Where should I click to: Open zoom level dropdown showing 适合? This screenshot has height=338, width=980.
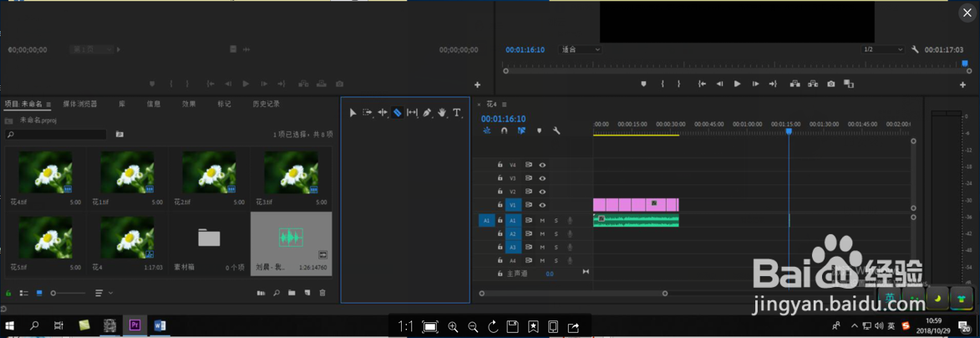coord(580,49)
